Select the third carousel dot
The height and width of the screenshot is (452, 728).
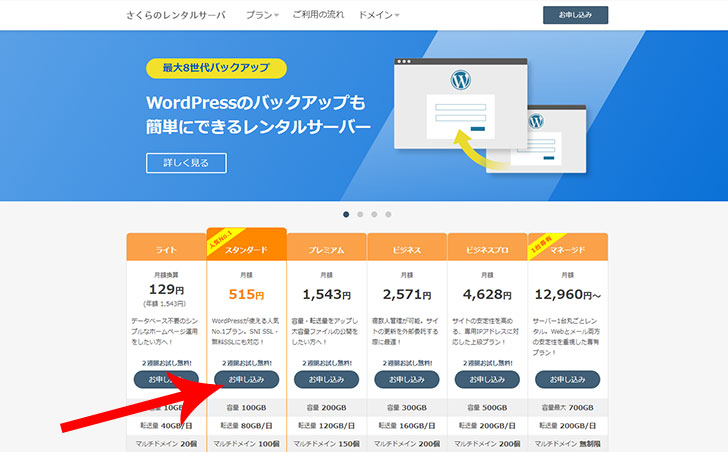(374, 214)
